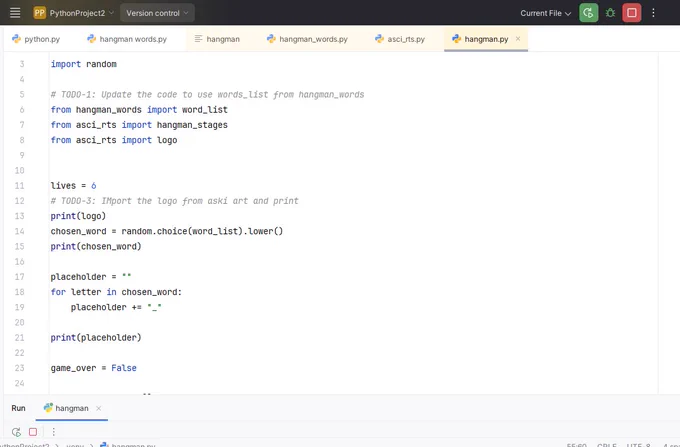Open the Version control dropdown
The width and height of the screenshot is (680, 447).
(157, 13)
